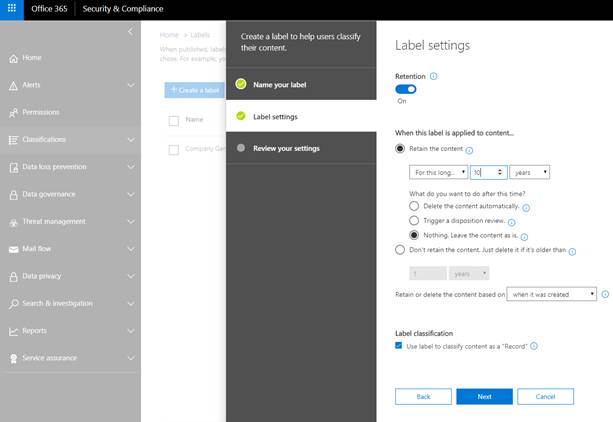The height and width of the screenshot is (422, 613).
Task: Click the Reports chart icon
Action: (13, 331)
